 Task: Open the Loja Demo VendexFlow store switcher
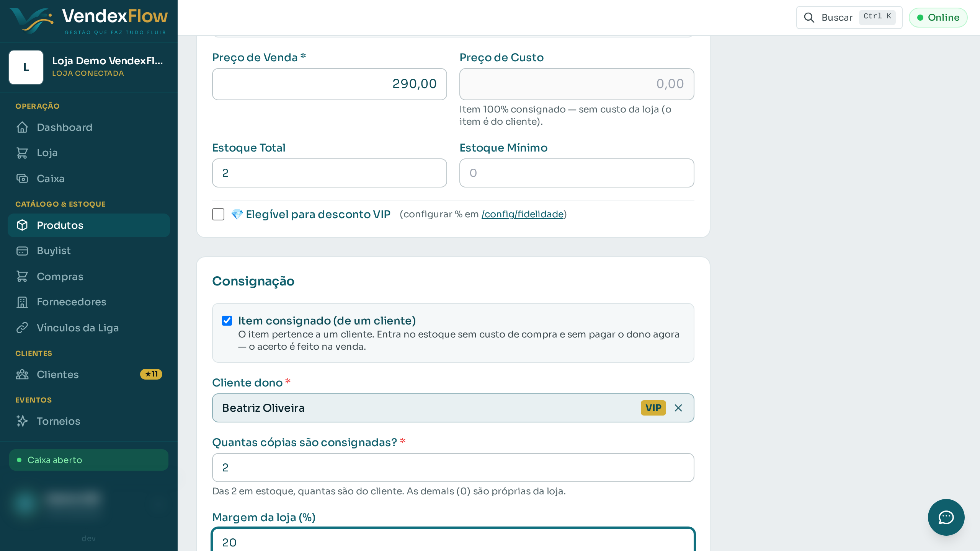point(89,67)
